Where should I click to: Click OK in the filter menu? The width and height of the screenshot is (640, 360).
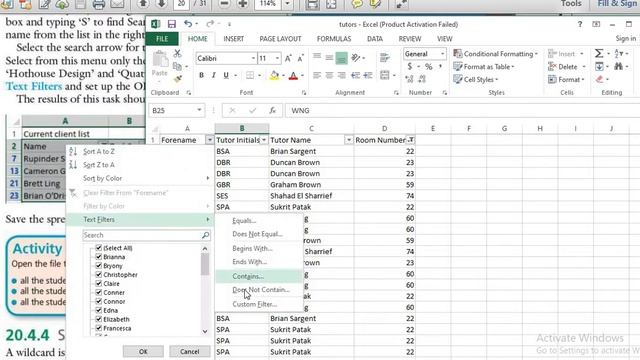click(143, 351)
